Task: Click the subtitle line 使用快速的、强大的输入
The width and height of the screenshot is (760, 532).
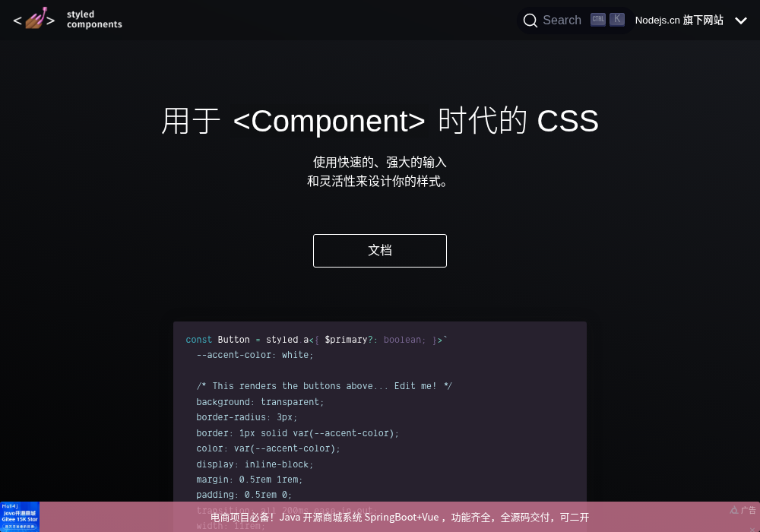Action: [x=379, y=162]
